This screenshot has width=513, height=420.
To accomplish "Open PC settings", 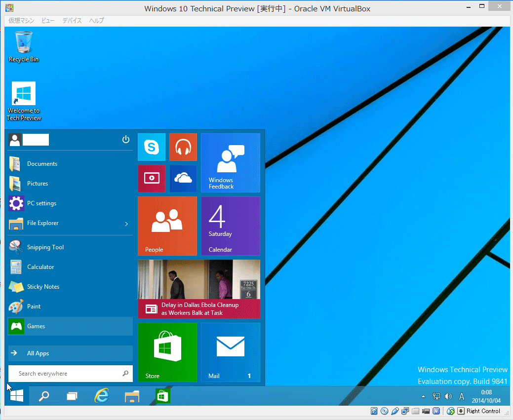I will point(70,203).
